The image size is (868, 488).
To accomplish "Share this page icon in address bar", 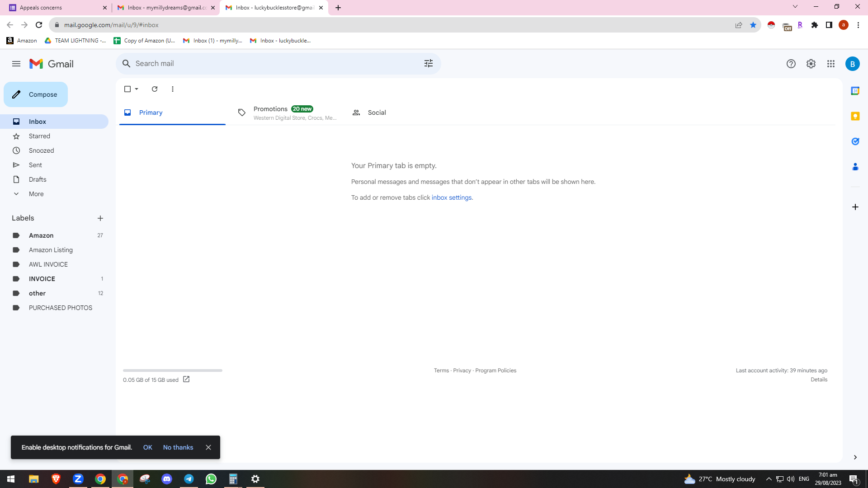I will [x=739, y=25].
